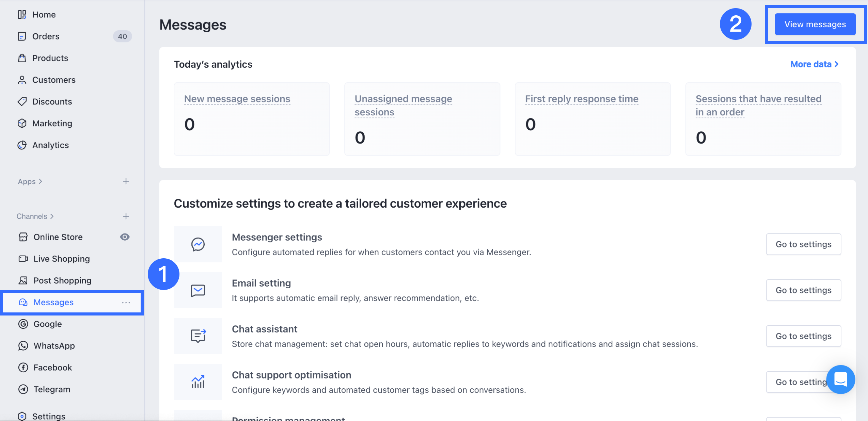Add a new app with plus icon

126,181
